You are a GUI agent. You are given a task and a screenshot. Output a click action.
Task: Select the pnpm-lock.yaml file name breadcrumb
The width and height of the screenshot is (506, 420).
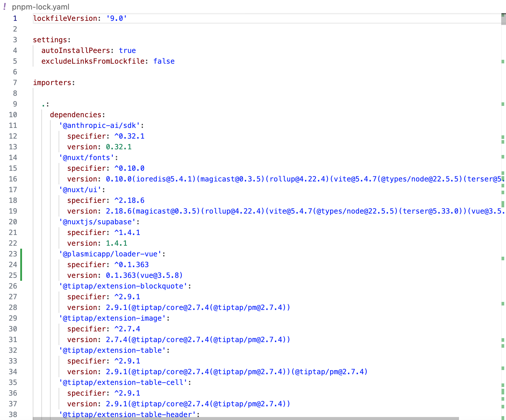[x=40, y=7]
